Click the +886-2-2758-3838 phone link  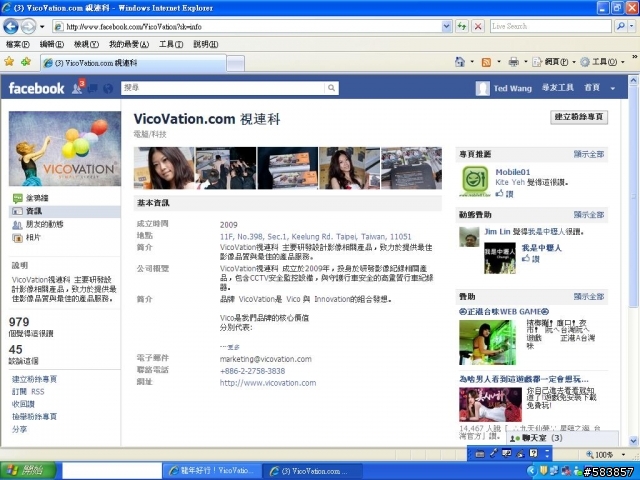click(252, 371)
